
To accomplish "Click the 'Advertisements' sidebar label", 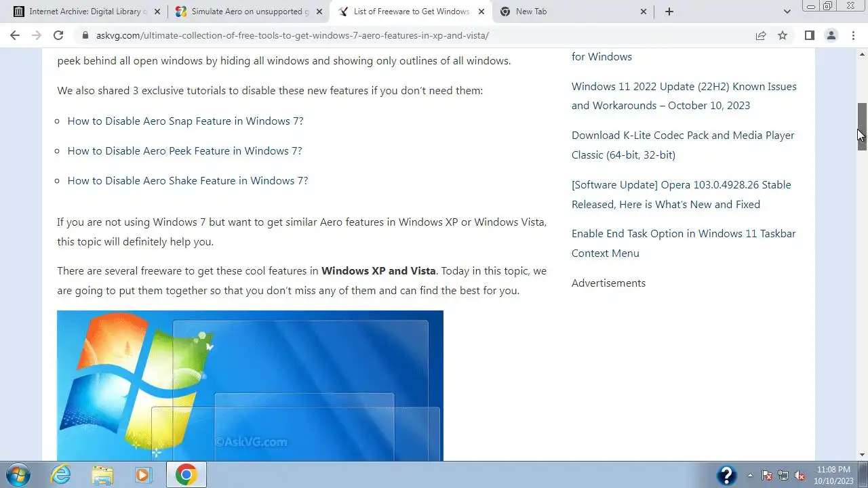I will 608,283.
